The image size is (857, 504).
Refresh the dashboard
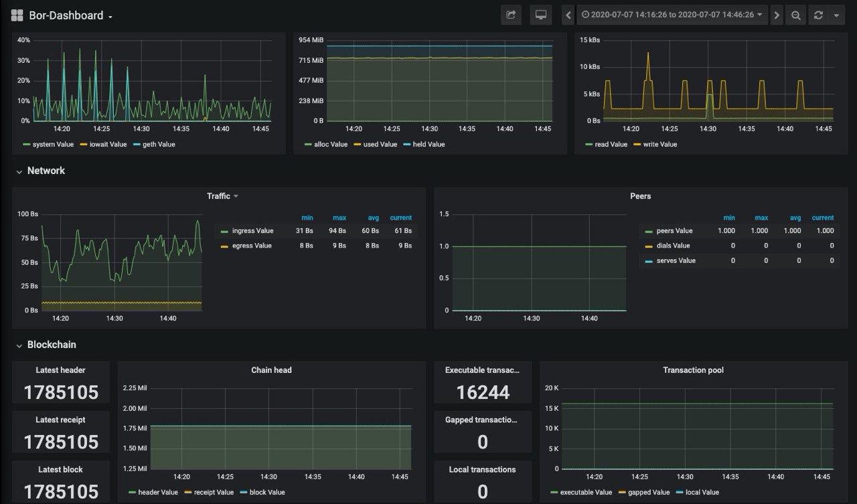tap(818, 15)
